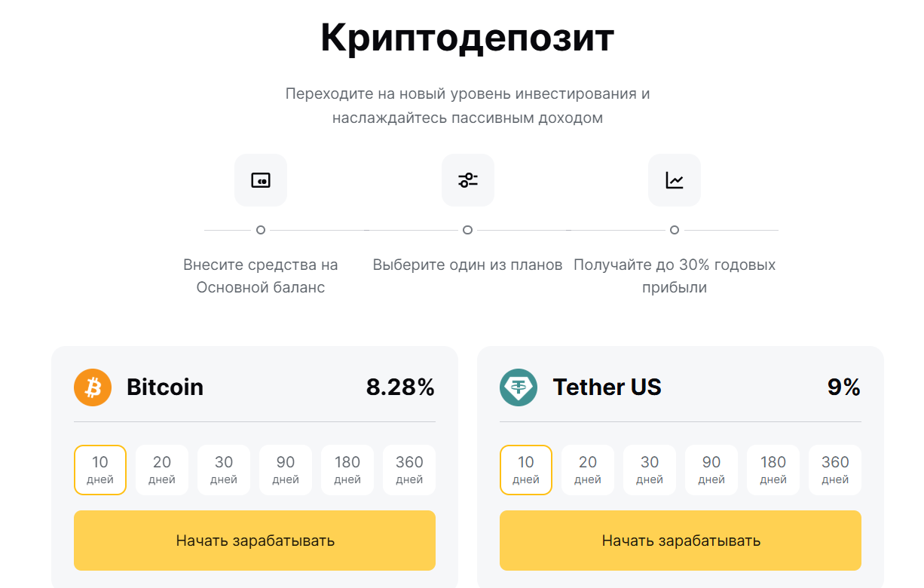Viewport: 924px width, 588px height.
Task: Click the circle marker under the sliders icon
Action: click(x=467, y=230)
